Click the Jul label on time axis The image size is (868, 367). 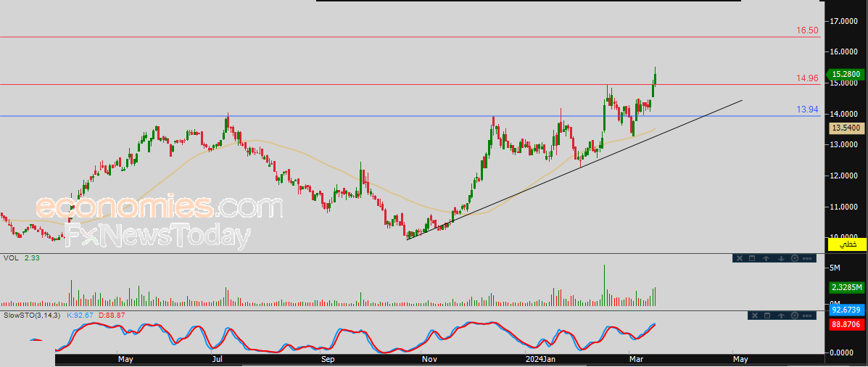tap(217, 360)
